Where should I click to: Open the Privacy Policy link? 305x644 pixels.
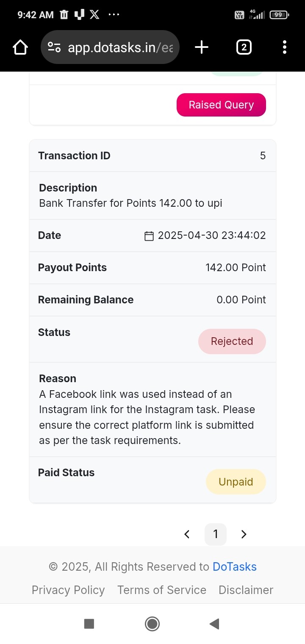(68, 590)
